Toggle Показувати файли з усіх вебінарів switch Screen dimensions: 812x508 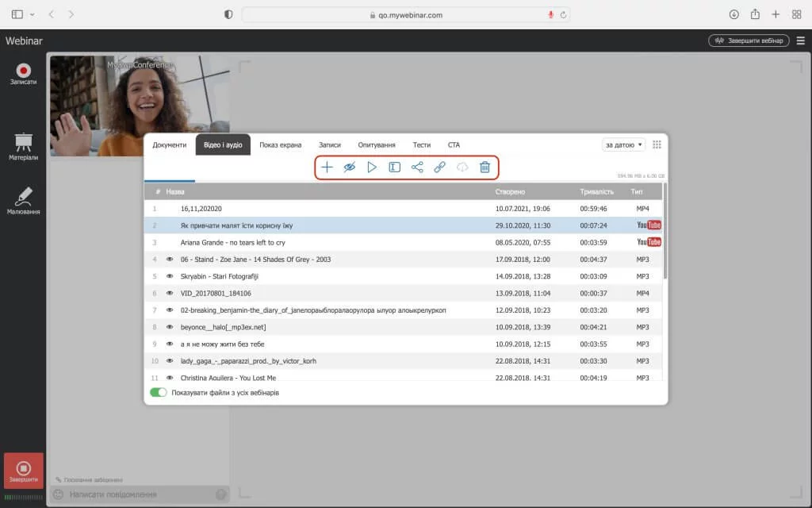159,393
